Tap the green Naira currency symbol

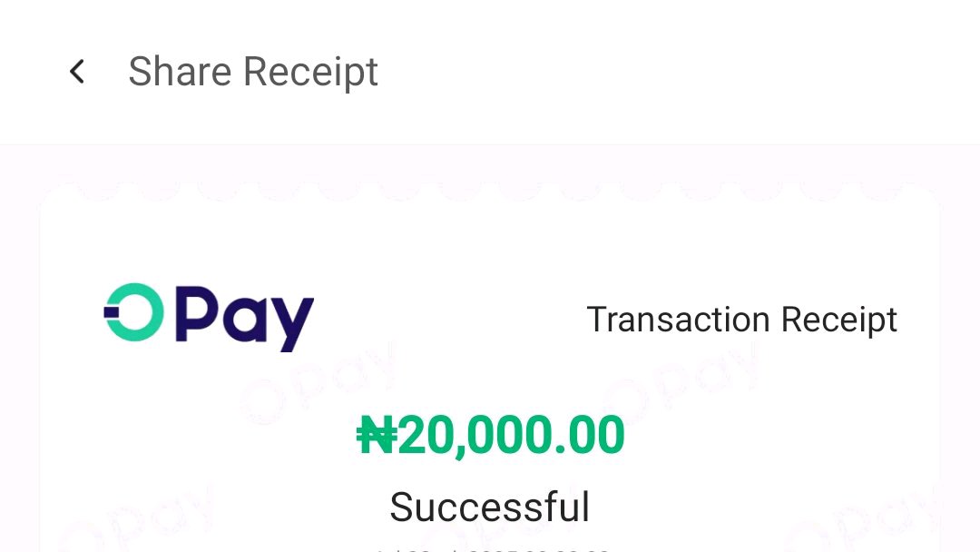pyautogui.click(x=377, y=435)
